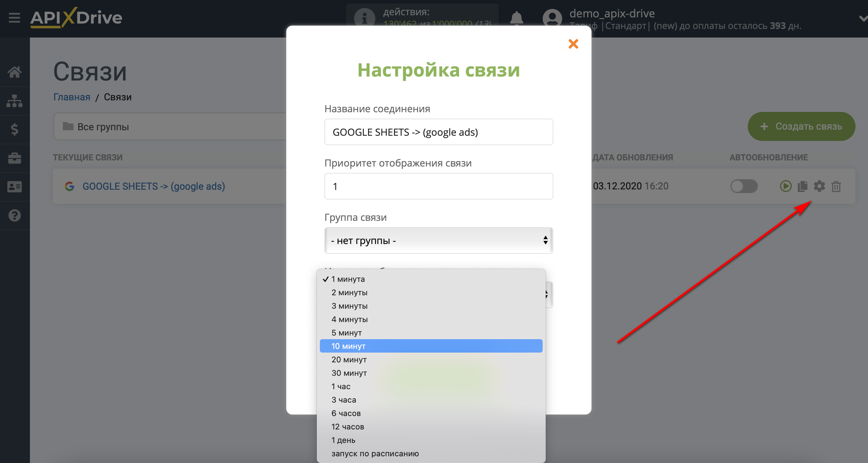The image size is (868, 463).
Task: Run the connection with play icon
Action: (x=786, y=186)
